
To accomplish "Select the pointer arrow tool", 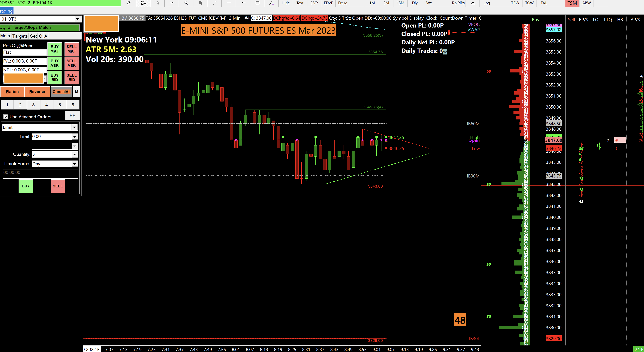I will pyautogui.click(x=158, y=3).
